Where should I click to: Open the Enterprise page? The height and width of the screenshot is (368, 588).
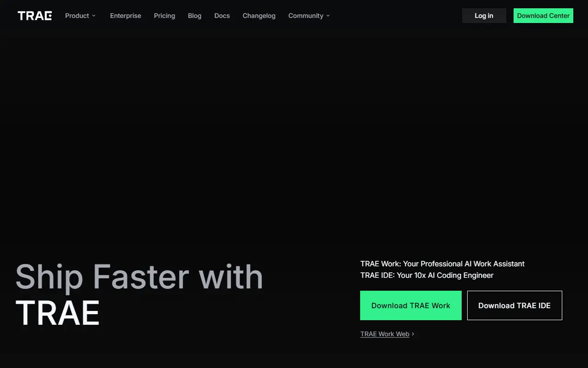(125, 16)
